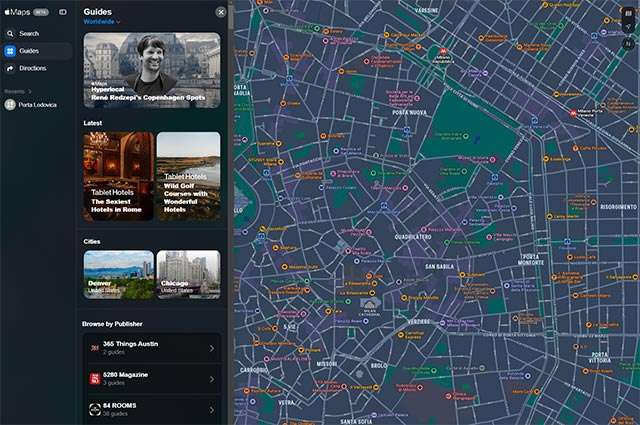Open the Worldwide region dropdown

[102, 21]
